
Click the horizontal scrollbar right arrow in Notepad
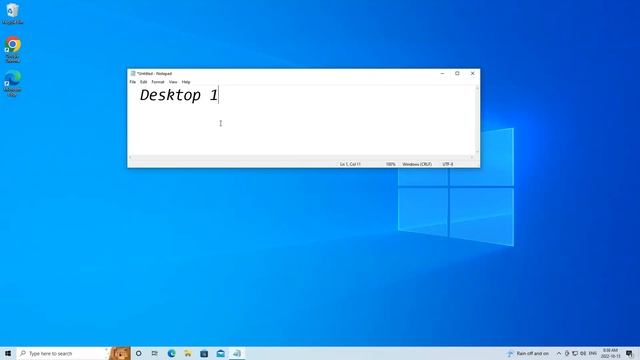[472, 157]
